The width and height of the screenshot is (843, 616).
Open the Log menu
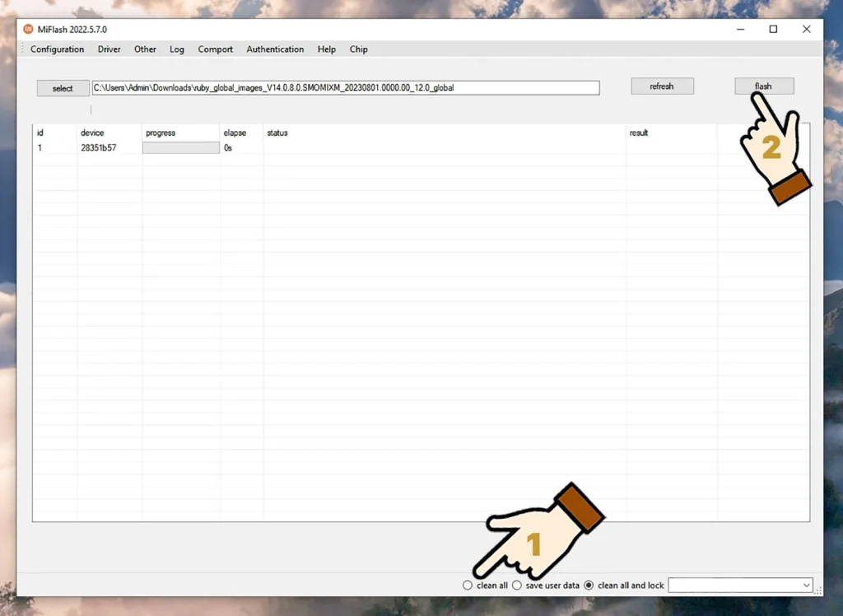pos(177,49)
